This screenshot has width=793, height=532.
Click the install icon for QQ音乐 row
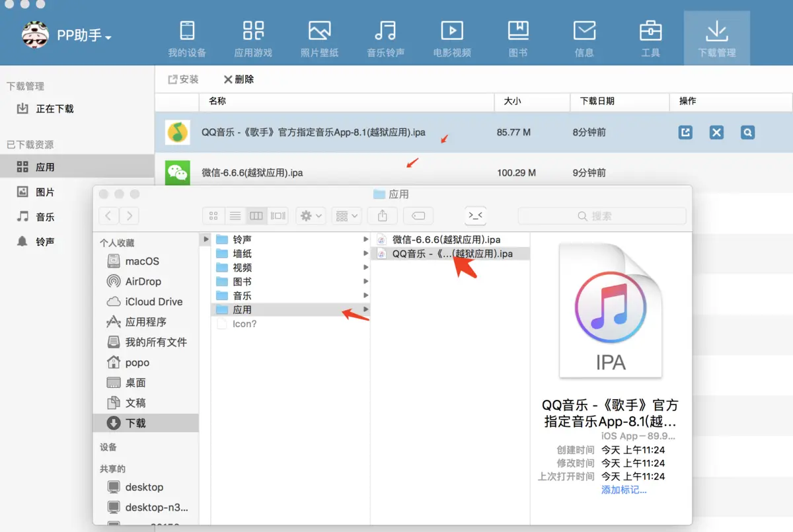pos(686,132)
